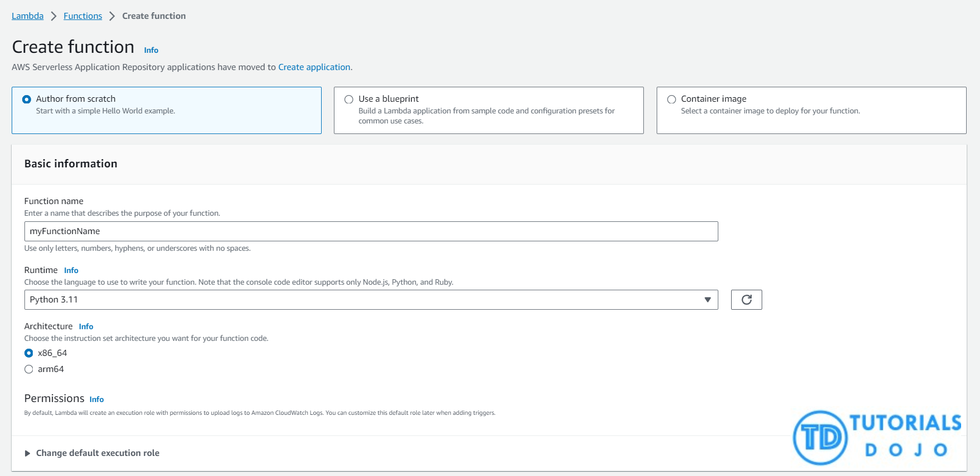This screenshot has width=980, height=476.
Task: Click Info link beside Create function heading
Action: point(151,50)
